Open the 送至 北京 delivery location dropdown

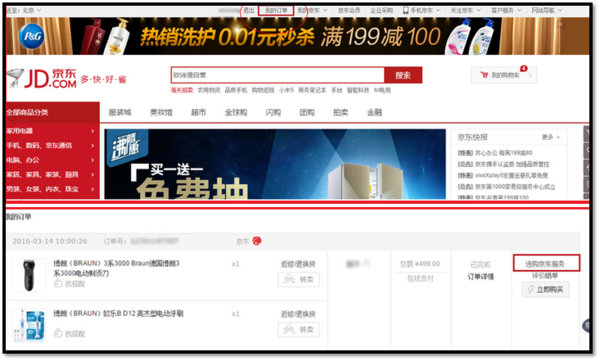coord(24,10)
